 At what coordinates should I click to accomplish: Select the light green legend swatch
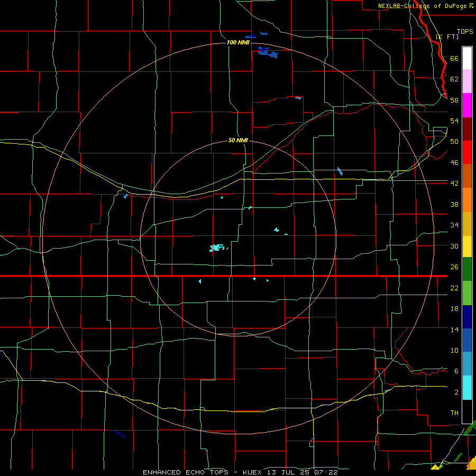[467, 293]
